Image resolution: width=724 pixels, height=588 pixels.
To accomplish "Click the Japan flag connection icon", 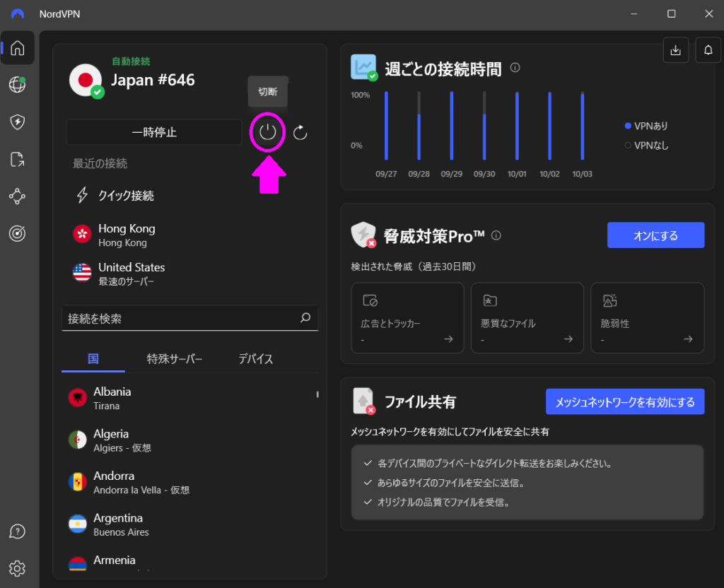I will pos(86,81).
